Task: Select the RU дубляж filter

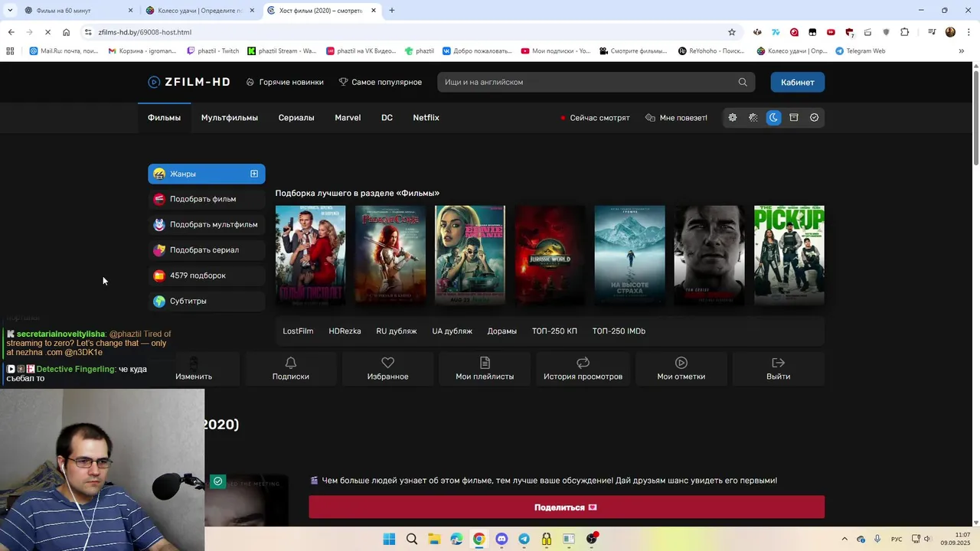Action: pyautogui.click(x=397, y=331)
